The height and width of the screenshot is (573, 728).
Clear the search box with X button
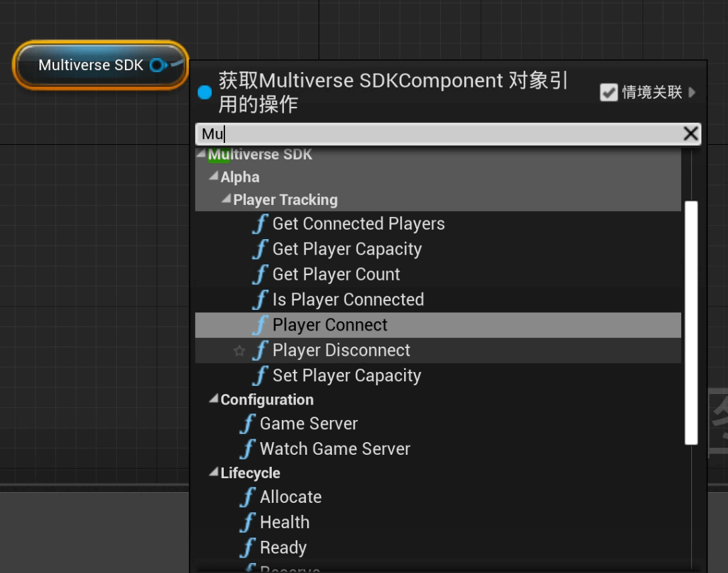(x=691, y=134)
